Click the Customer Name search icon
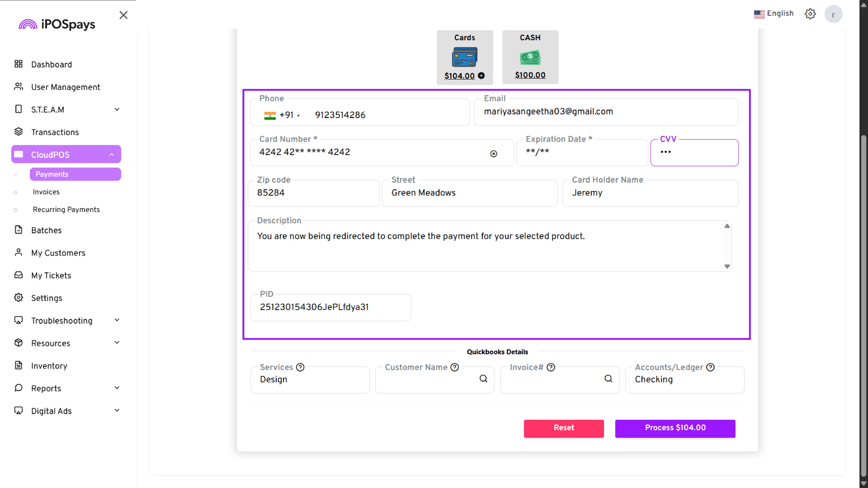 click(483, 379)
